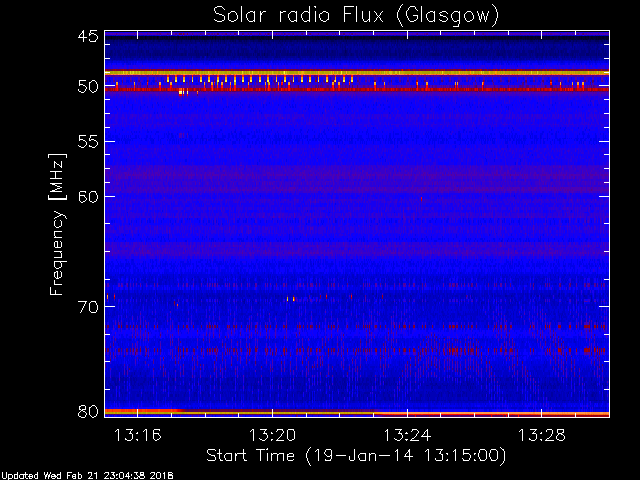Click the 70 frequency tick label
Viewport: 640px width, 480px height.
(88, 307)
